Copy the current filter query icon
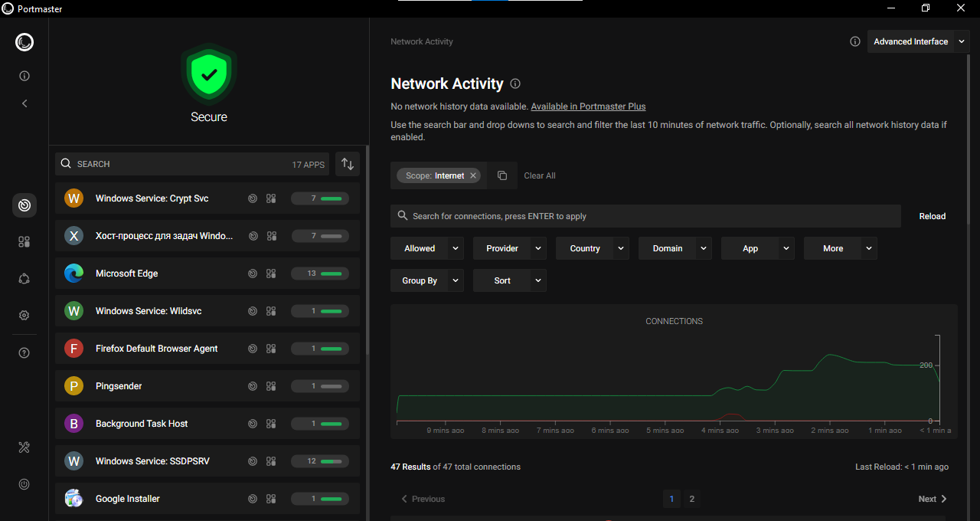Screen dimensions: 980x521 pos(502,175)
